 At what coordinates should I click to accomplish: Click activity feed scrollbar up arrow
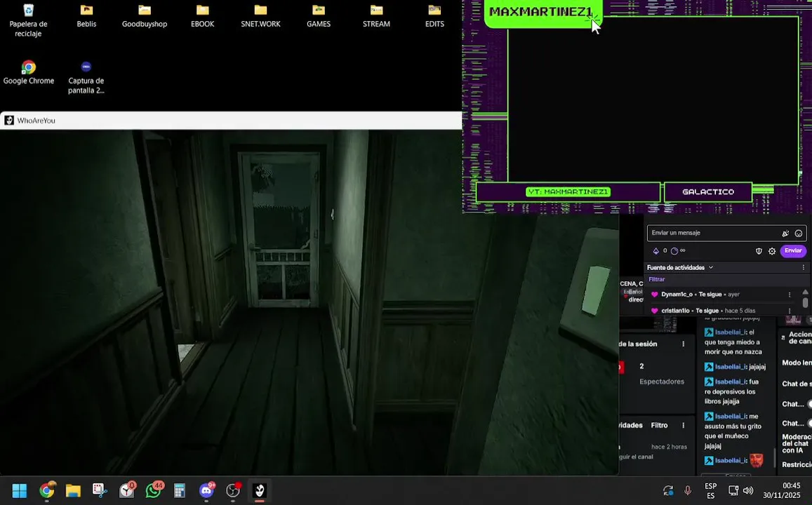[x=805, y=292]
